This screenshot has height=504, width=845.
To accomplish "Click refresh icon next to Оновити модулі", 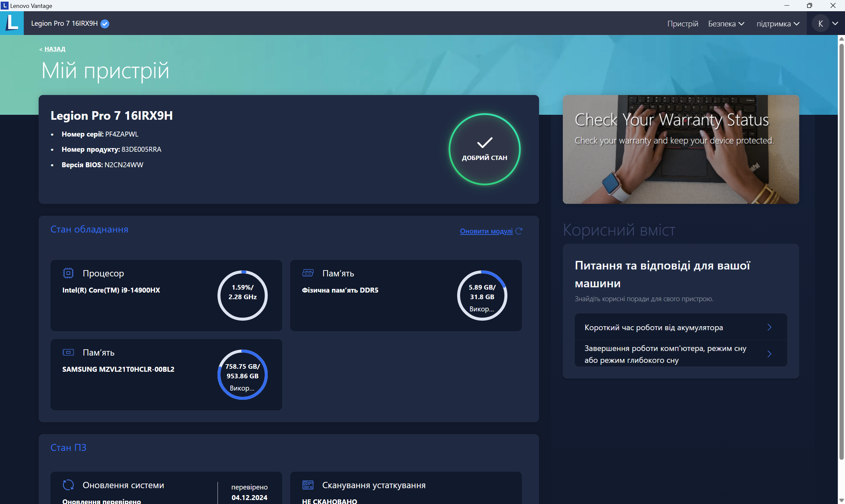I will pos(519,231).
